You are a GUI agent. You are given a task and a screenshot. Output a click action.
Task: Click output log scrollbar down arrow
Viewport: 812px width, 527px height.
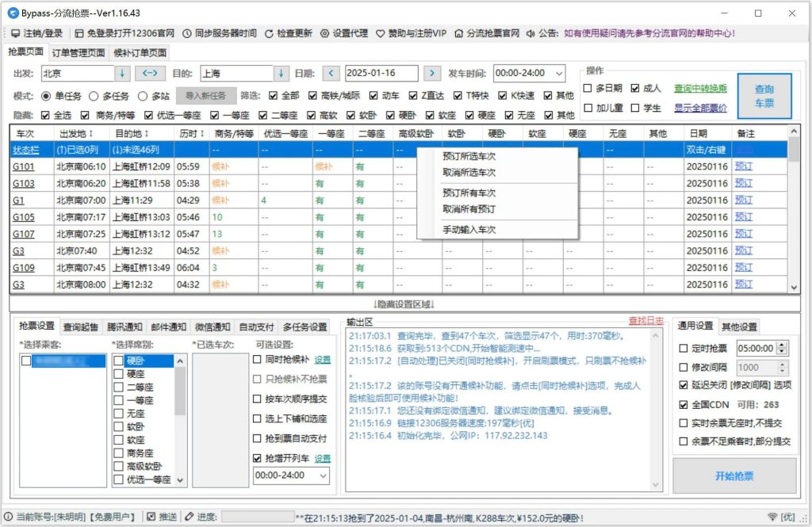point(656,484)
